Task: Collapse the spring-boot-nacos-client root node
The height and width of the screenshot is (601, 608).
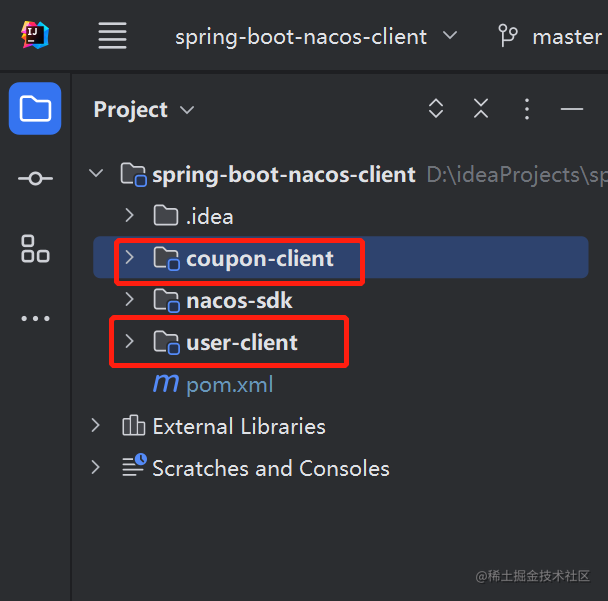Action: (96, 173)
